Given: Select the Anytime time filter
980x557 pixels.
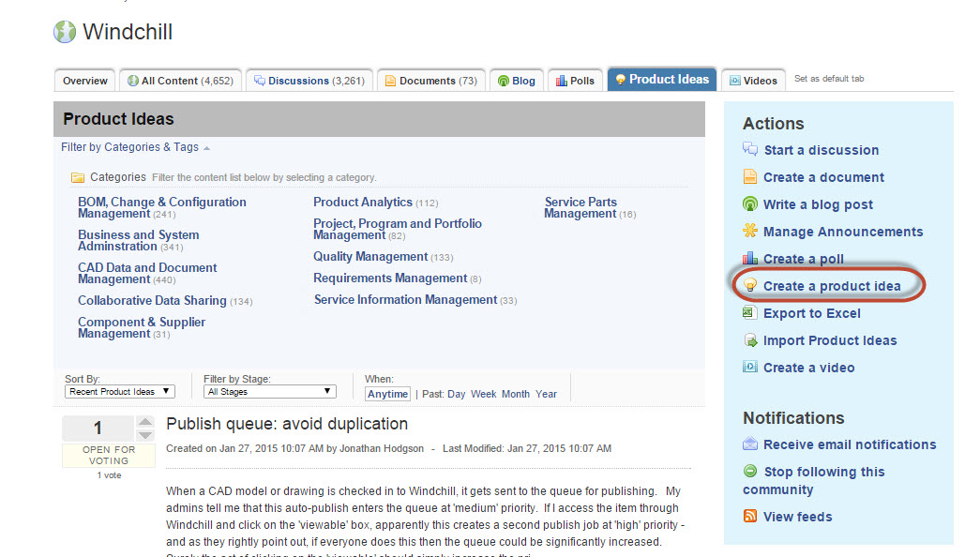Looking at the screenshot, I should [x=387, y=394].
